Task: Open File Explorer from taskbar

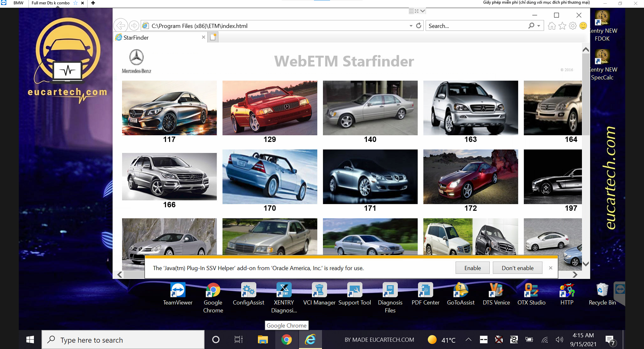Action: 263,340
